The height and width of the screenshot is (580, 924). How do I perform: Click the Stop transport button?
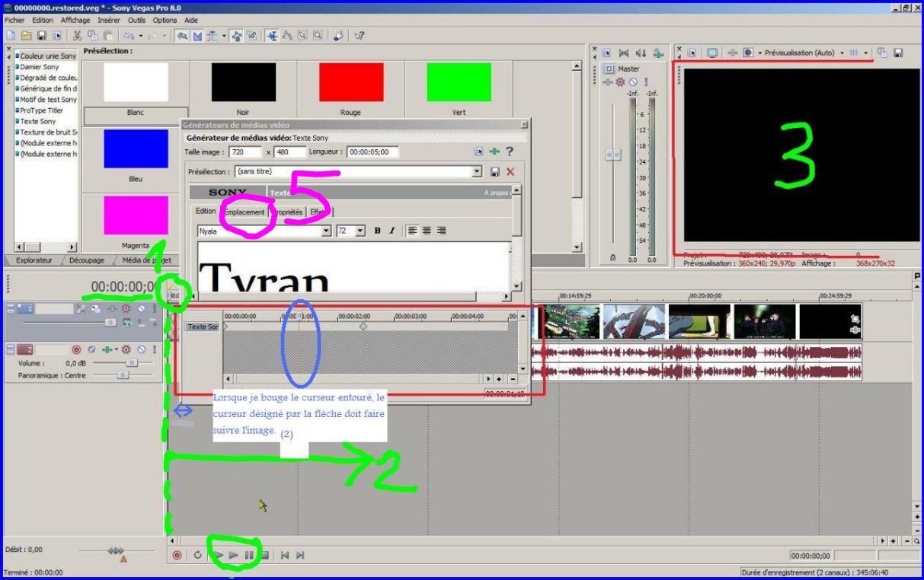pyautogui.click(x=265, y=555)
